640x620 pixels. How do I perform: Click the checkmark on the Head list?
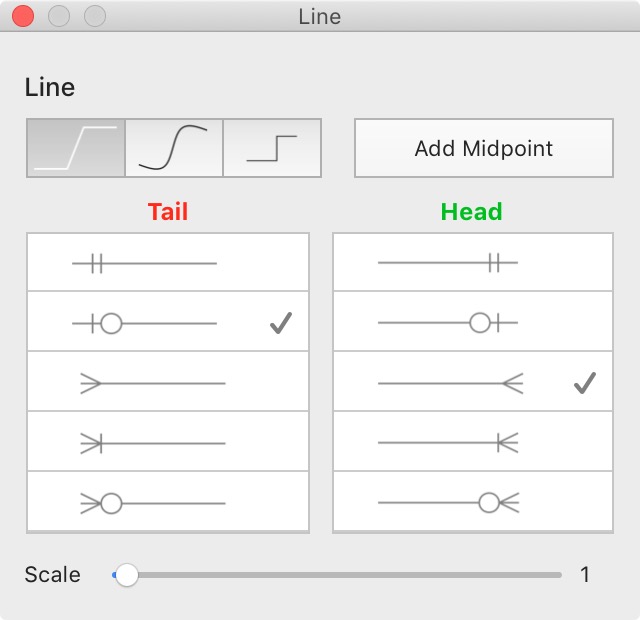[585, 383]
